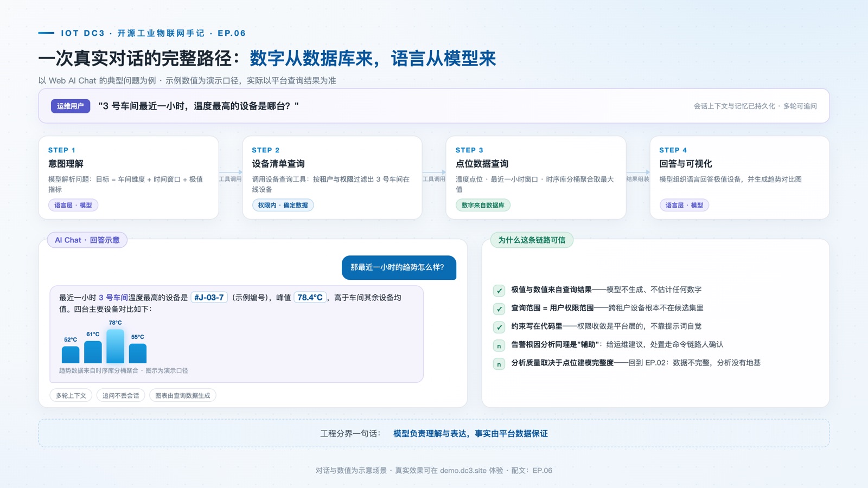Image resolution: width=868 pixels, height=488 pixels.
Task: Click the 工具调用 label between STEP 1 and 2
Action: tap(230, 178)
